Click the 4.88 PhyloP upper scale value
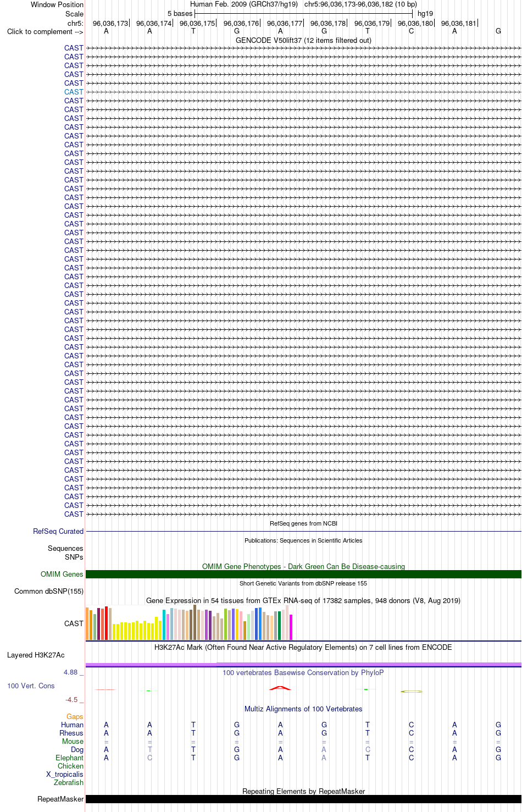522x812 pixels. point(73,672)
